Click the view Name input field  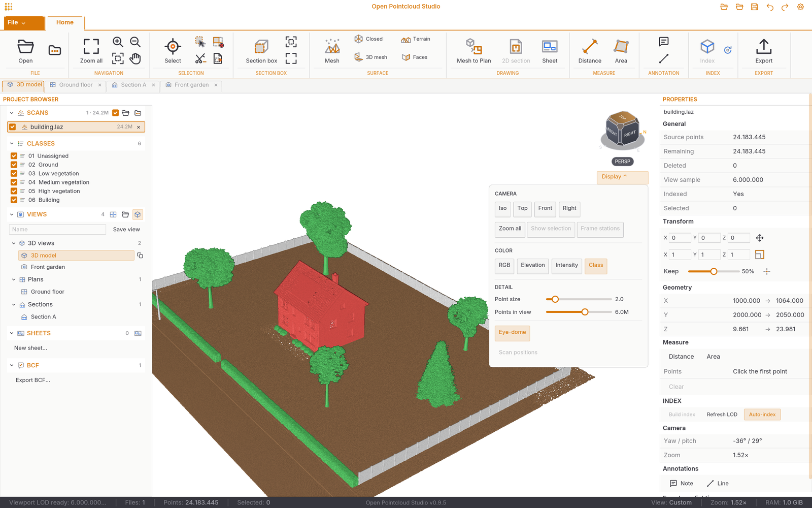(x=57, y=230)
